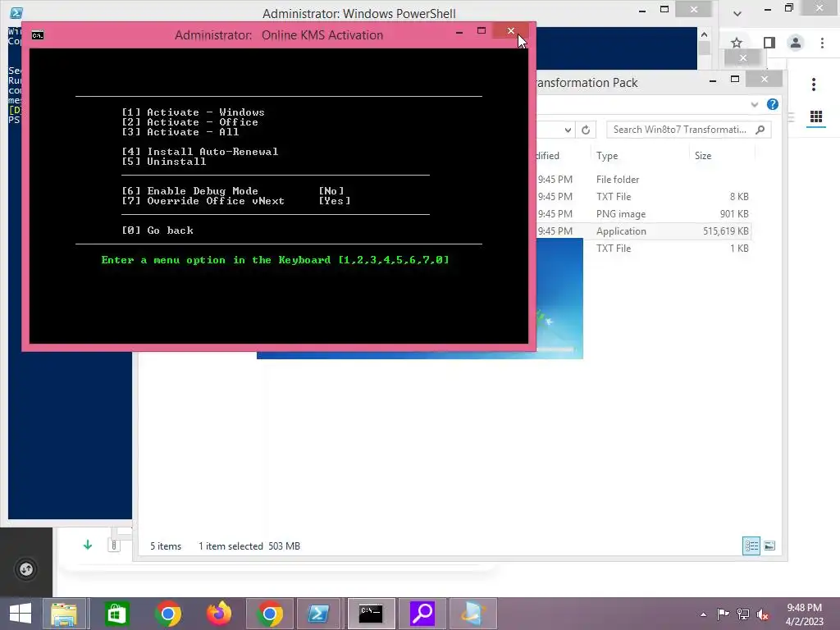Maximize the Online KMS Activation window

[481, 31]
